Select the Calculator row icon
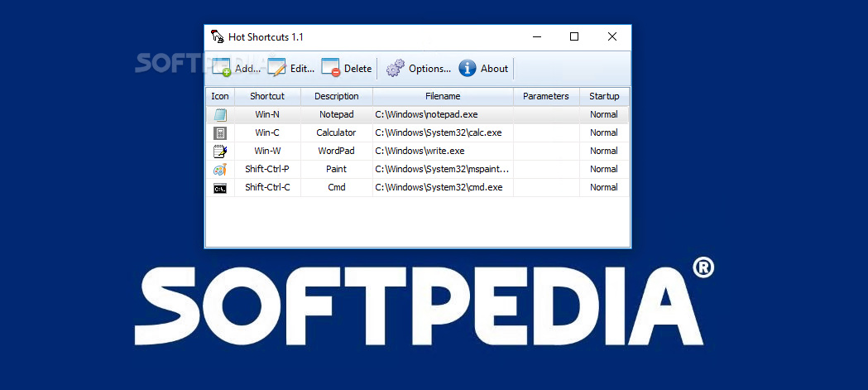 pyautogui.click(x=220, y=133)
